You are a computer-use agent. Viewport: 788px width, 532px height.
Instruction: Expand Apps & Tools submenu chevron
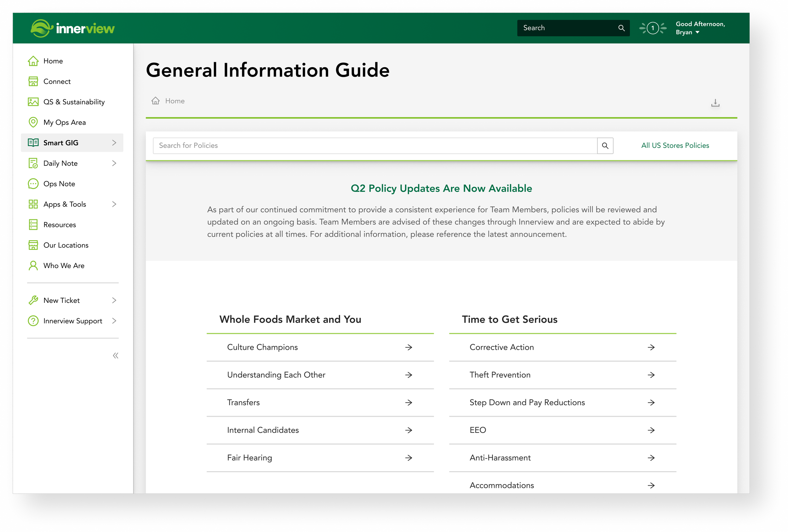[x=114, y=204]
